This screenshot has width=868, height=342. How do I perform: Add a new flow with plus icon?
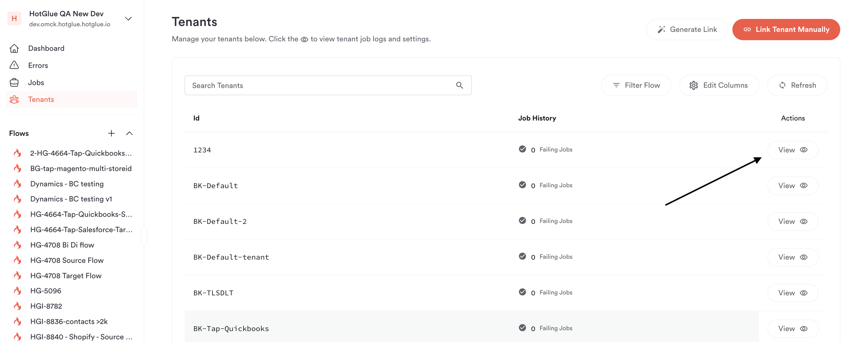[x=111, y=133]
